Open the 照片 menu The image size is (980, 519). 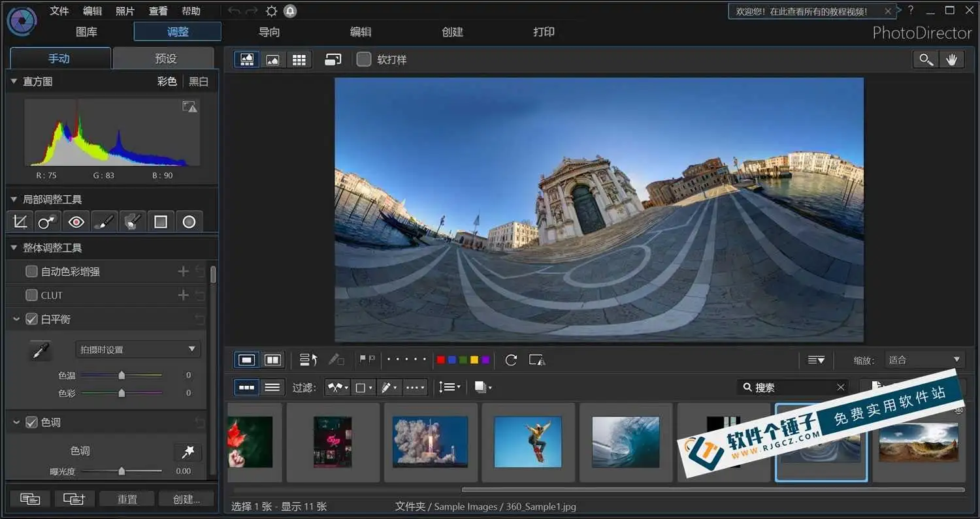click(x=125, y=10)
